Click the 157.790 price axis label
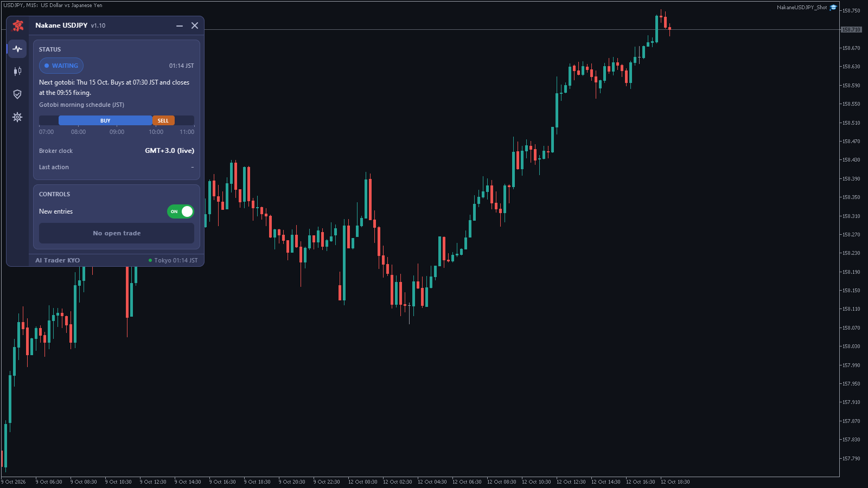This screenshot has height=488, width=868. click(851, 458)
